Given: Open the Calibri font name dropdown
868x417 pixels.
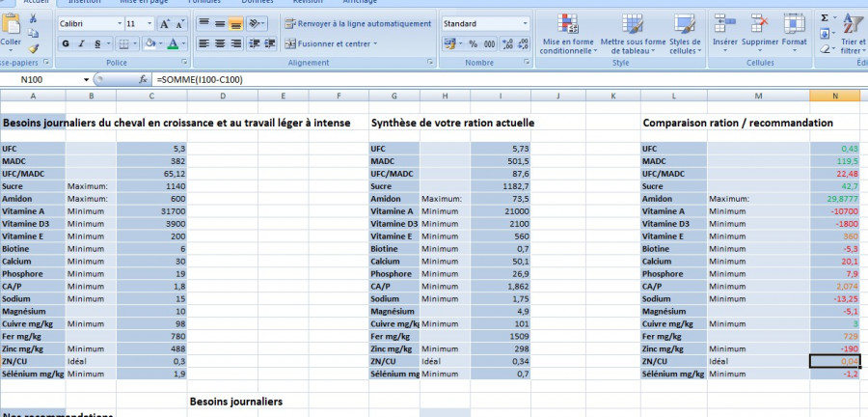Looking at the screenshot, I should point(120,24).
